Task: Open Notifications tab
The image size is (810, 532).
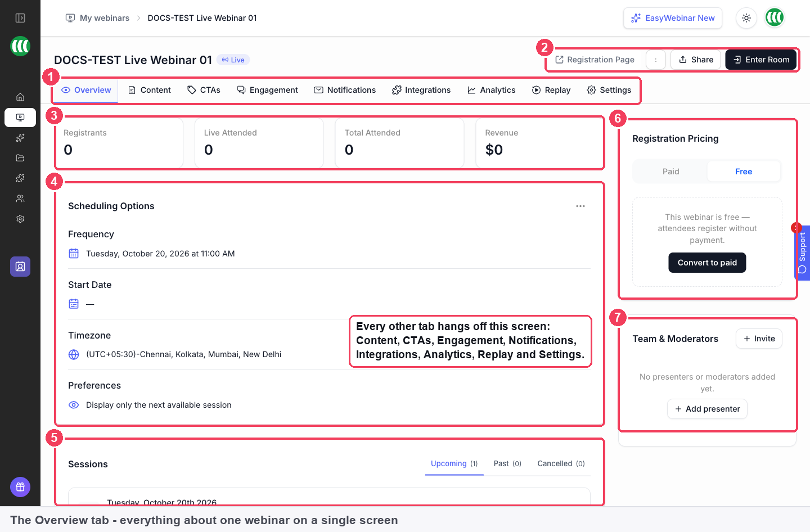Action: pyautogui.click(x=345, y=90)
